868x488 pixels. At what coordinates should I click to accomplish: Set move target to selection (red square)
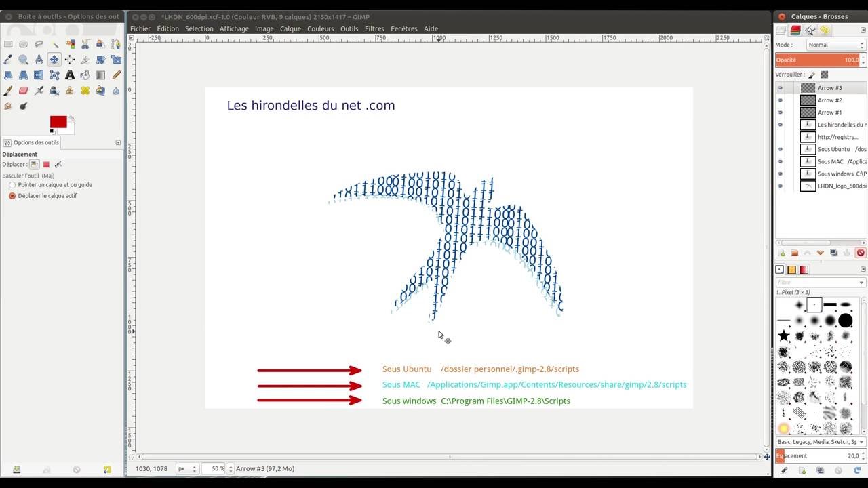(x=46, y=164)
